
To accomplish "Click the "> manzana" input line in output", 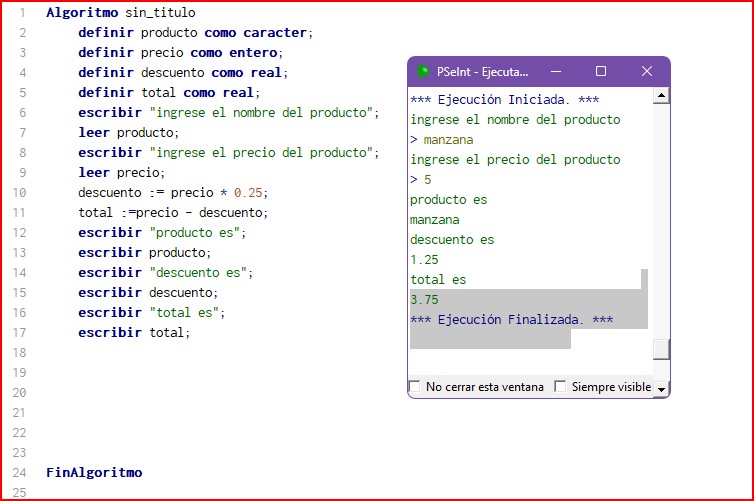I will tap(442, 140).
